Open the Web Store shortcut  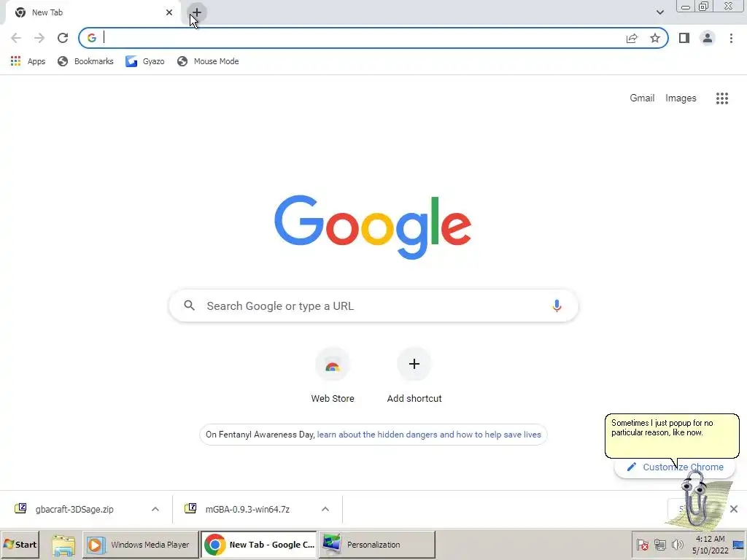click(x=333, y=376)
